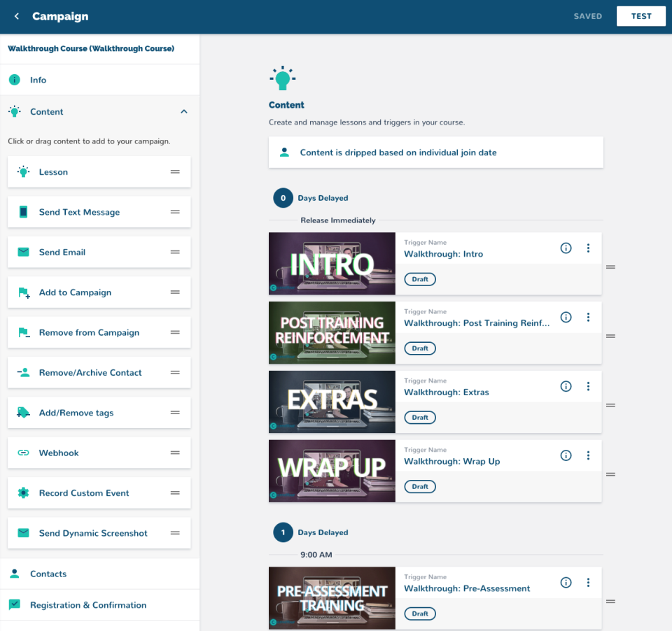Screen dimensions: 672x631
Task: Click the Walkthrough: Wrap Up trigger name
Action: point(452,462)
